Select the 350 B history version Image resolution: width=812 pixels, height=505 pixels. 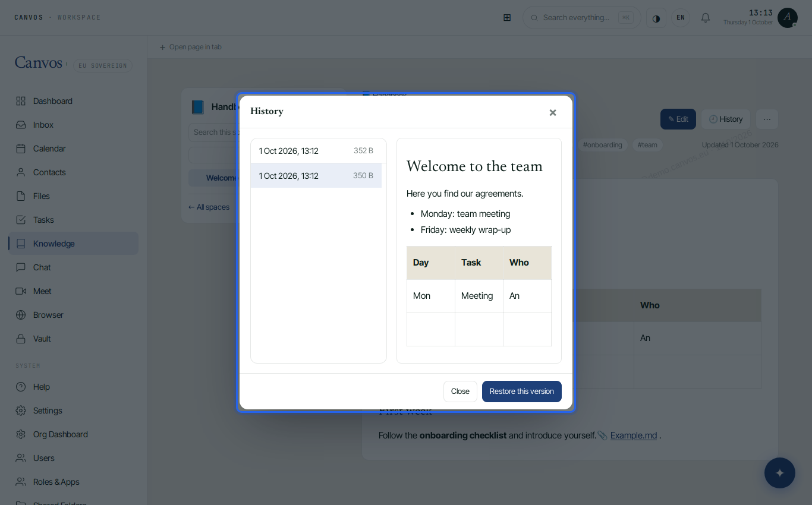(316, 176)
